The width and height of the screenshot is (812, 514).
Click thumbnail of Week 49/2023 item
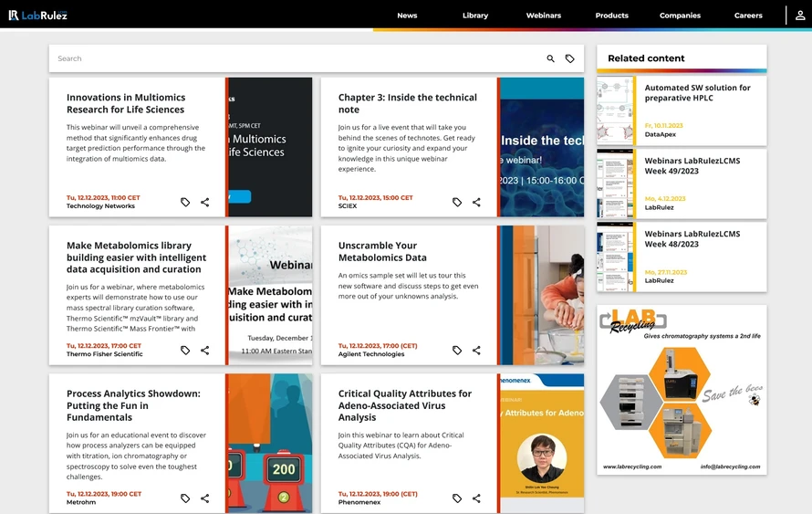(615, 184)
